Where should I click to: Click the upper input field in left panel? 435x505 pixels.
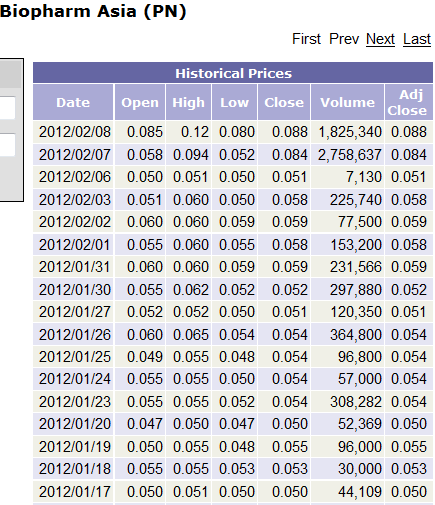(7, 107)
